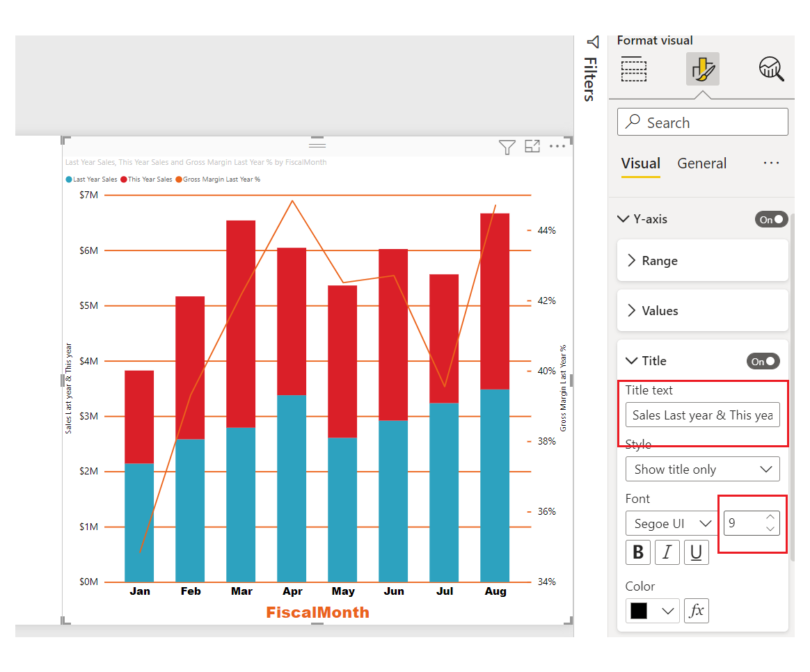Click the 44% secondary axis label
The height and width of the screenshot is (672, 810).
[x=546, y=230]
